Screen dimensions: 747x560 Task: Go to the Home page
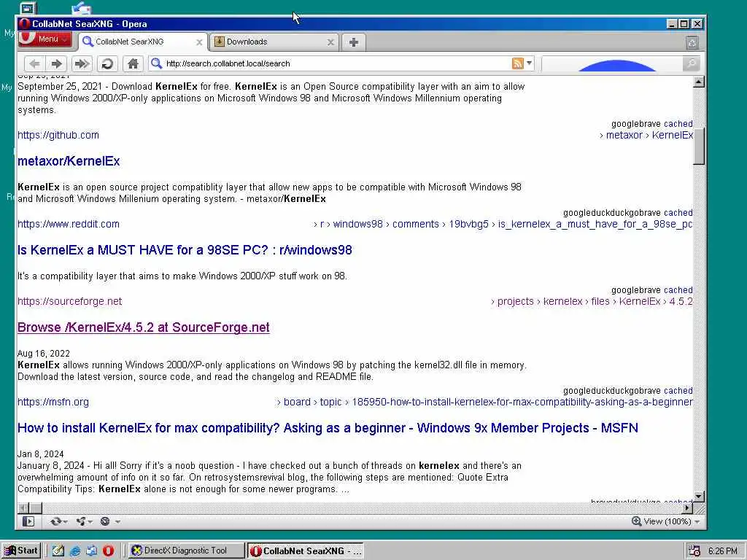coord(133,63)
